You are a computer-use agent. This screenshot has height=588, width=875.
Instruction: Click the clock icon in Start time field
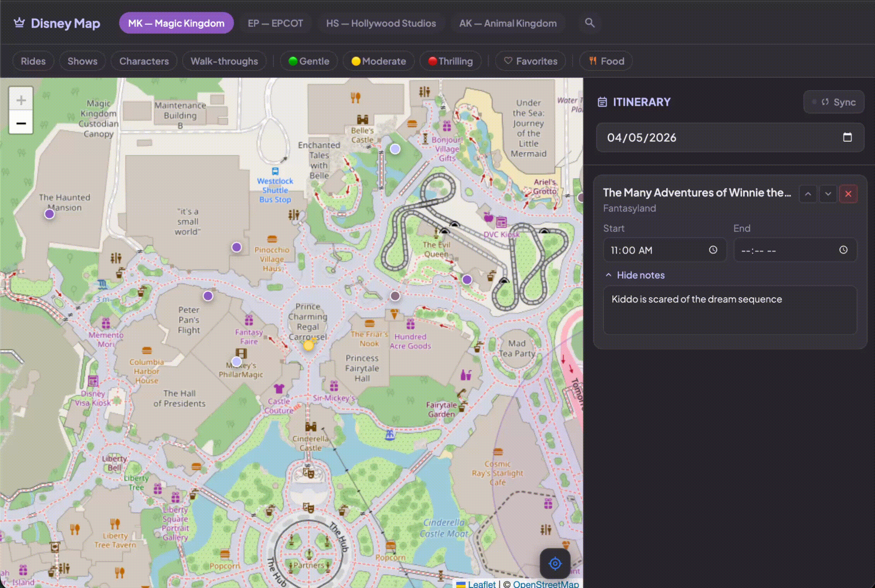click(x=713, y=250)
